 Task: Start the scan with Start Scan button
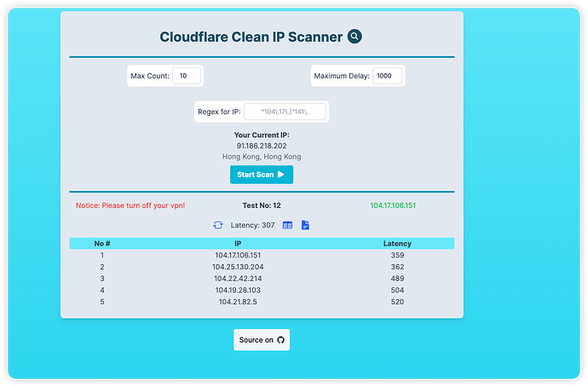pos(262,175)
